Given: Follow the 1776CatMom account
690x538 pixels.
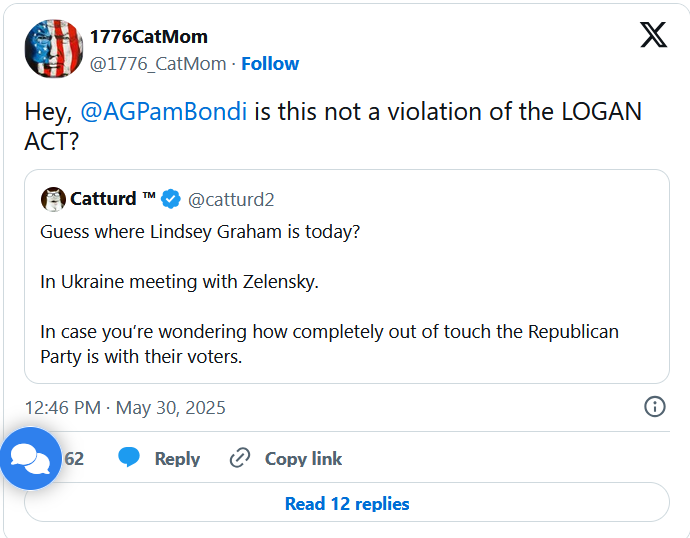Looking at the screenshot, I should (x=270, y=64).
